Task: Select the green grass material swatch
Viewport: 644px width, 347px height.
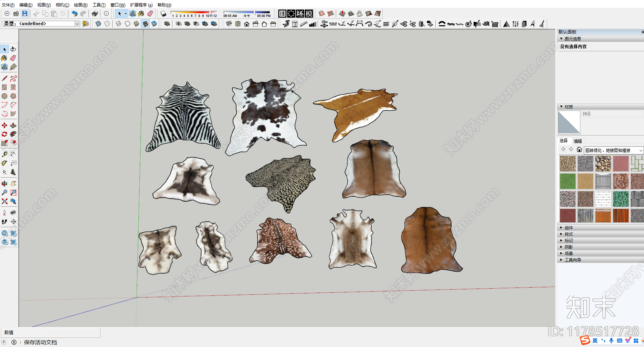Action: click(x=568, y=181)
